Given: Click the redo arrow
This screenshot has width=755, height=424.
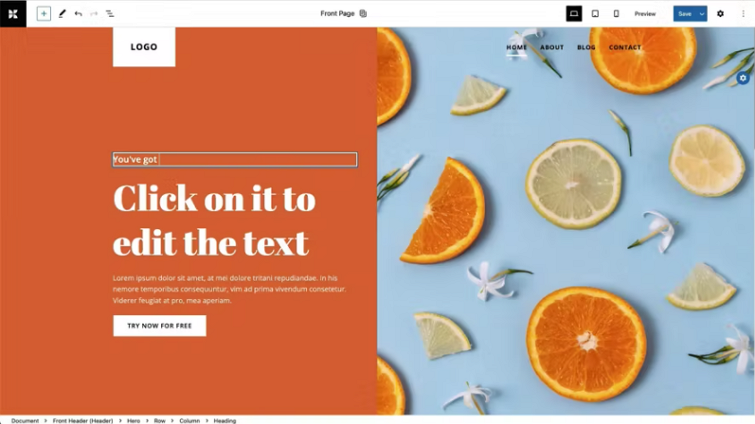Looking at the screenshot, I should [x=94, y=13].
